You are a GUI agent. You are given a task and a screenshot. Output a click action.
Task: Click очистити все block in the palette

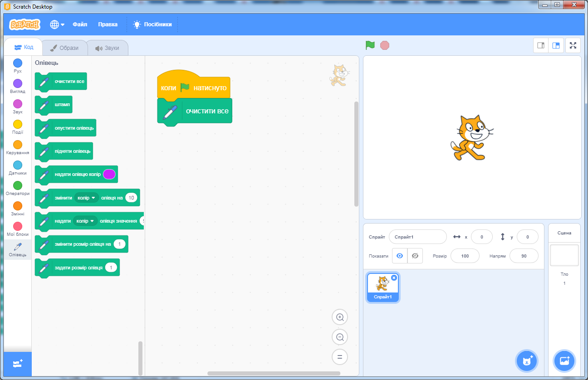(x=61, y=82)
